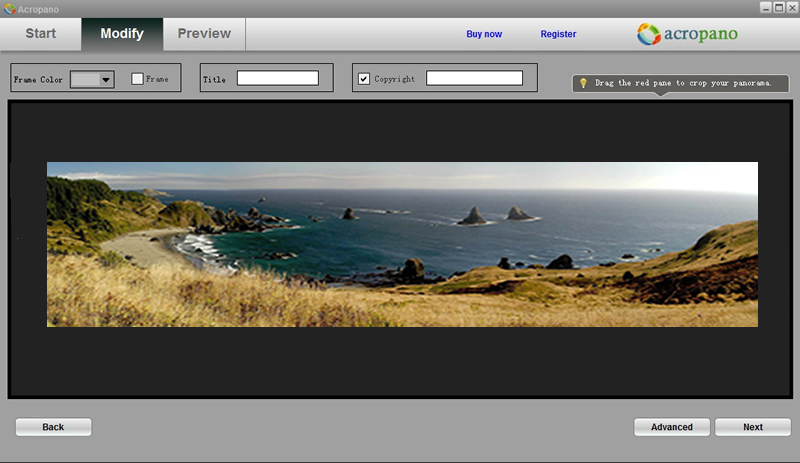
Task: Click the panorama image preview
Action: coord(402,245)
